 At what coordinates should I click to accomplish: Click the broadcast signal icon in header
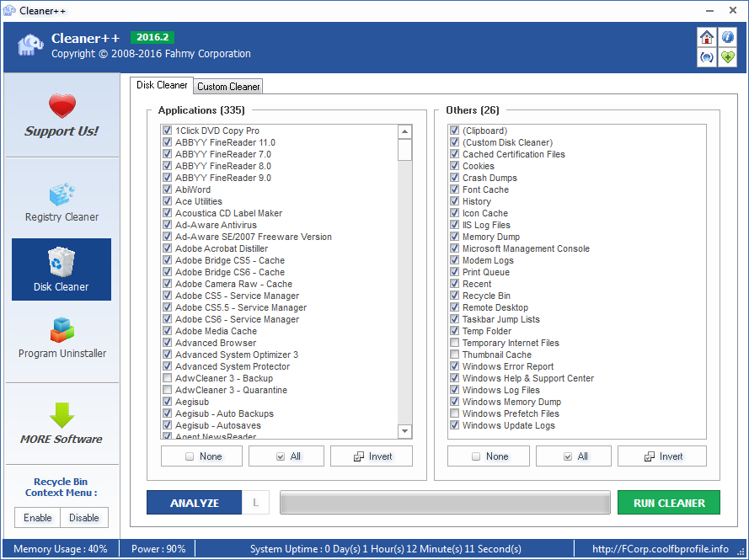pyautogui.click(x=707, y=58)
